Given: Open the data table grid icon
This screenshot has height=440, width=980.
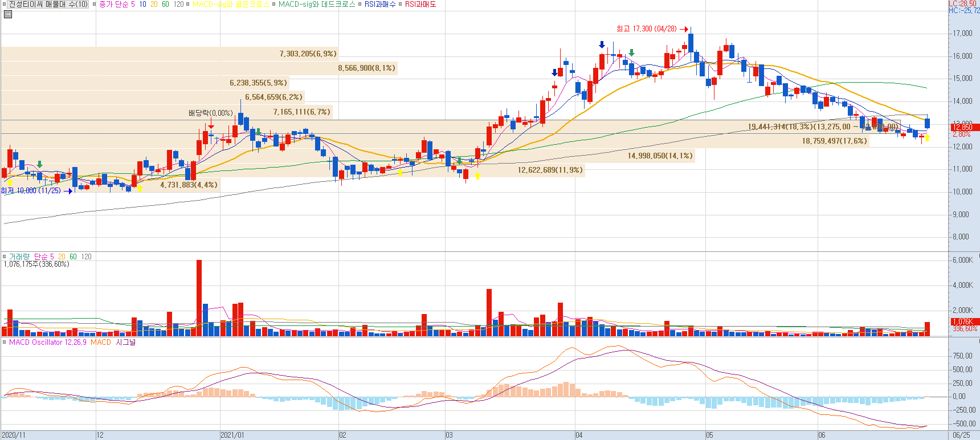Looking at the screenshot, I should (7, 14).
